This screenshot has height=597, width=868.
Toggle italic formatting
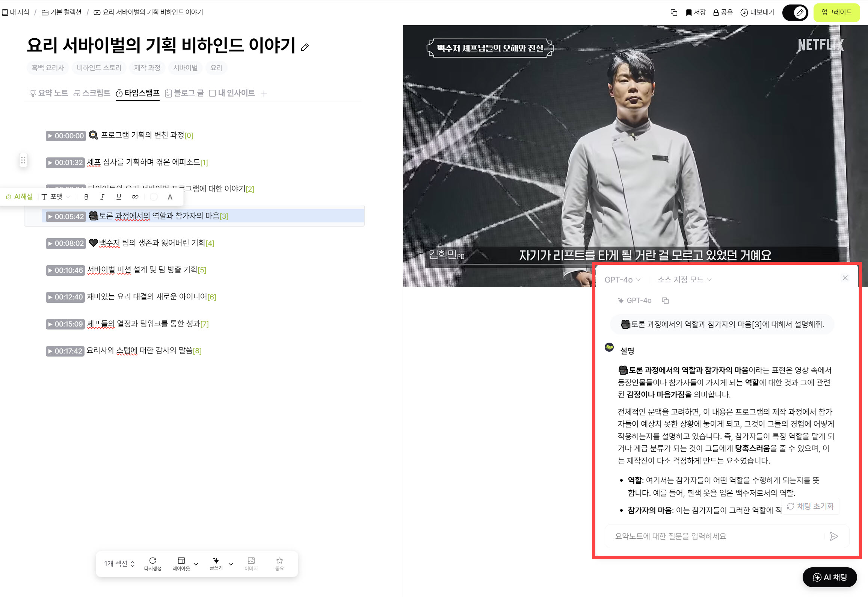(102, 197)
